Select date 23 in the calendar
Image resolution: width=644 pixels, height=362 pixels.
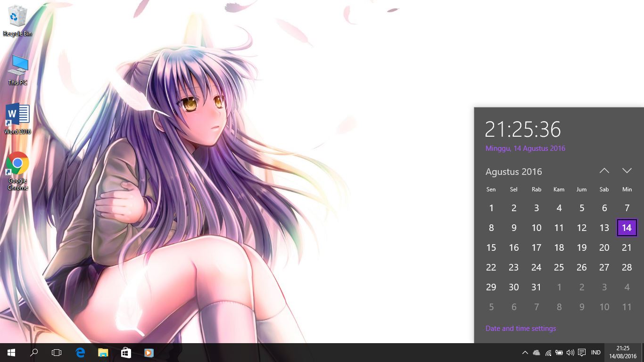tap(514, 267)
